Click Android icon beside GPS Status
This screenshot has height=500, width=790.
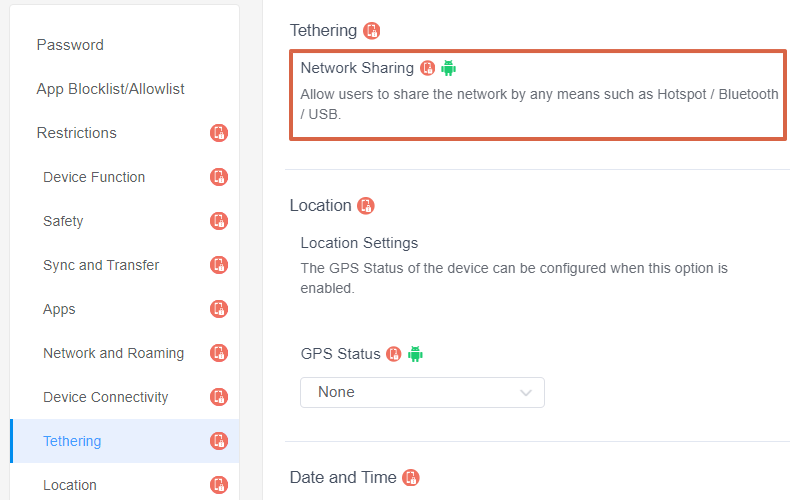click(415, 354)
